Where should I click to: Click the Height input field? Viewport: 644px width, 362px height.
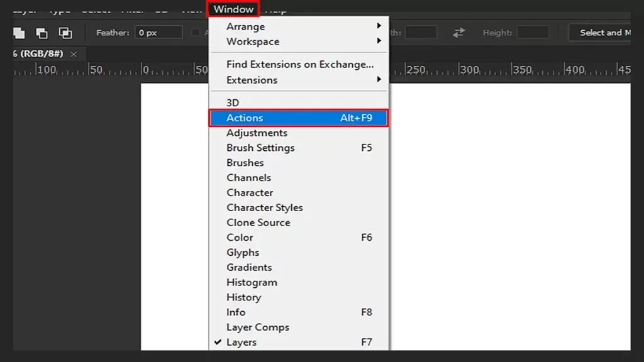533,33
